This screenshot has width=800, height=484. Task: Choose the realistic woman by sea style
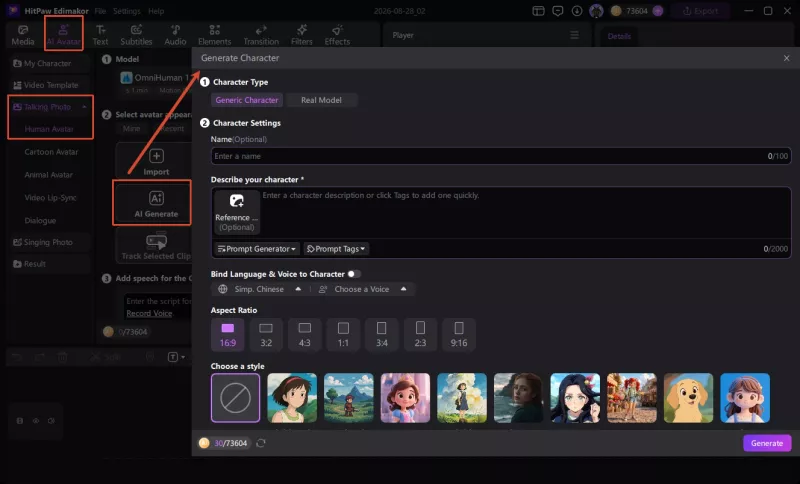coord(518,398)
